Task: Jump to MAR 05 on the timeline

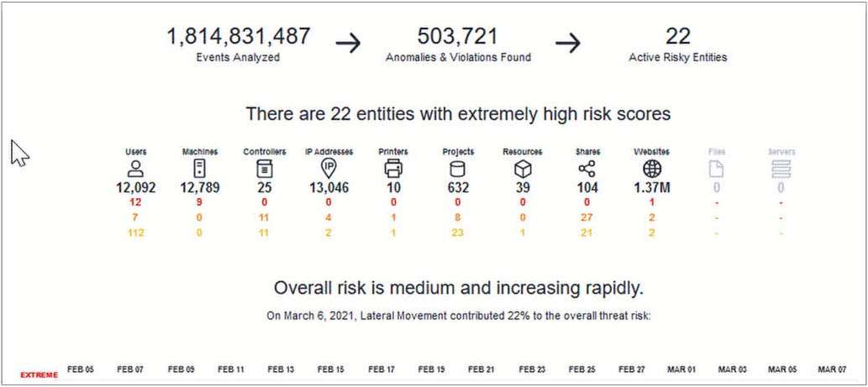Action: point(781,369)
